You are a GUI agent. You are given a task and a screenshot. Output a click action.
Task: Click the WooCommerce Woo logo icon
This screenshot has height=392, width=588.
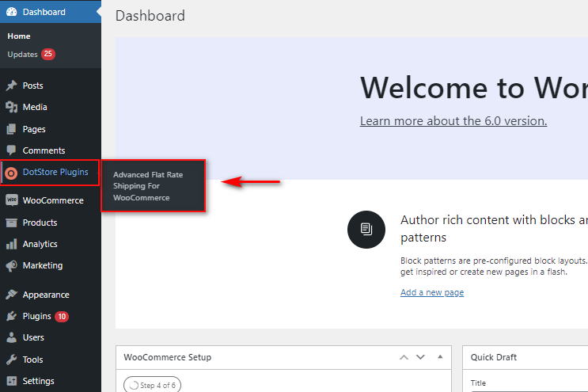12,200
